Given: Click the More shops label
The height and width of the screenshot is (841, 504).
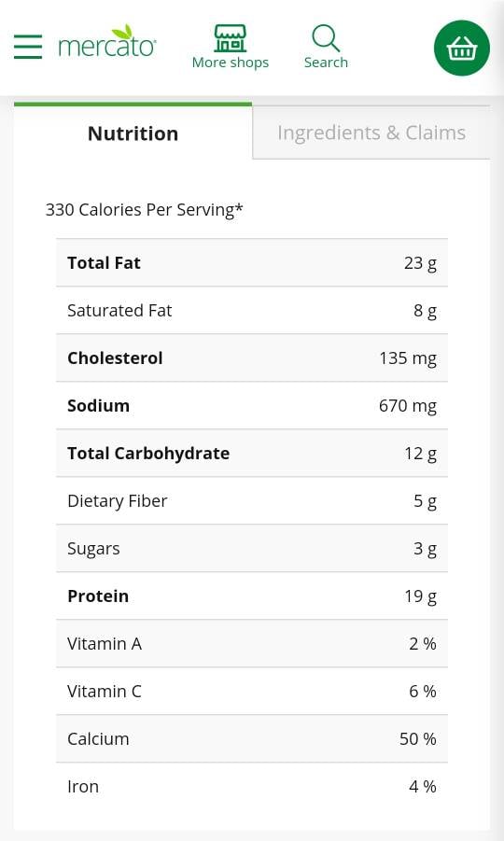Looking at the screenshot, I should 231,63.
